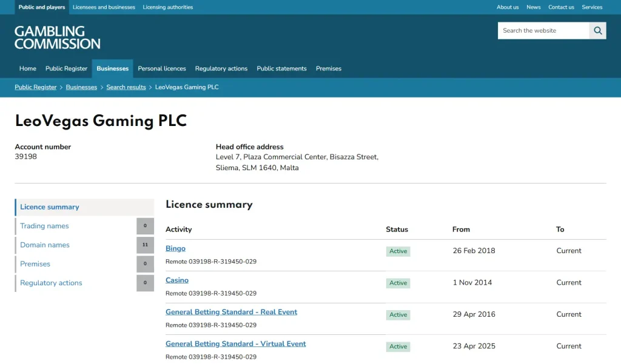Image resolution: width=621 pixels, height=364 pixels.
Task: Open Personal licences in navigation bar
Action: [x=161, y=68]
